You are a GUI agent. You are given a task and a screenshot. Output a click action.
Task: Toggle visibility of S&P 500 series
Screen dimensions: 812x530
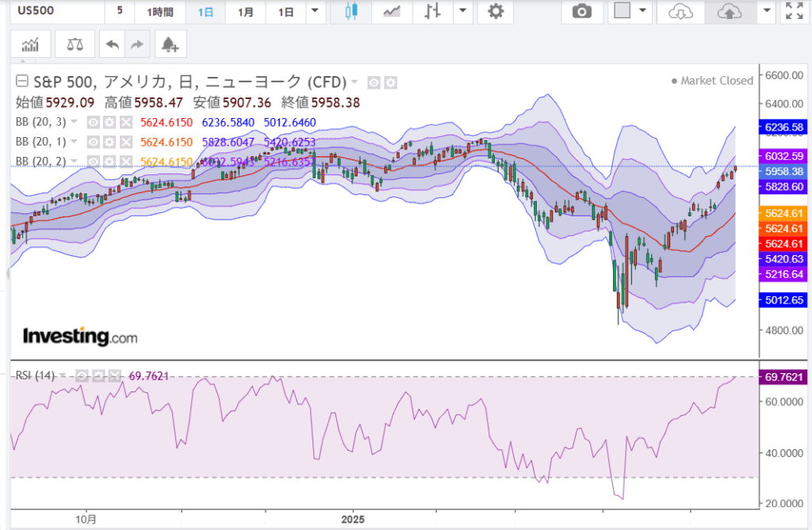374,82
